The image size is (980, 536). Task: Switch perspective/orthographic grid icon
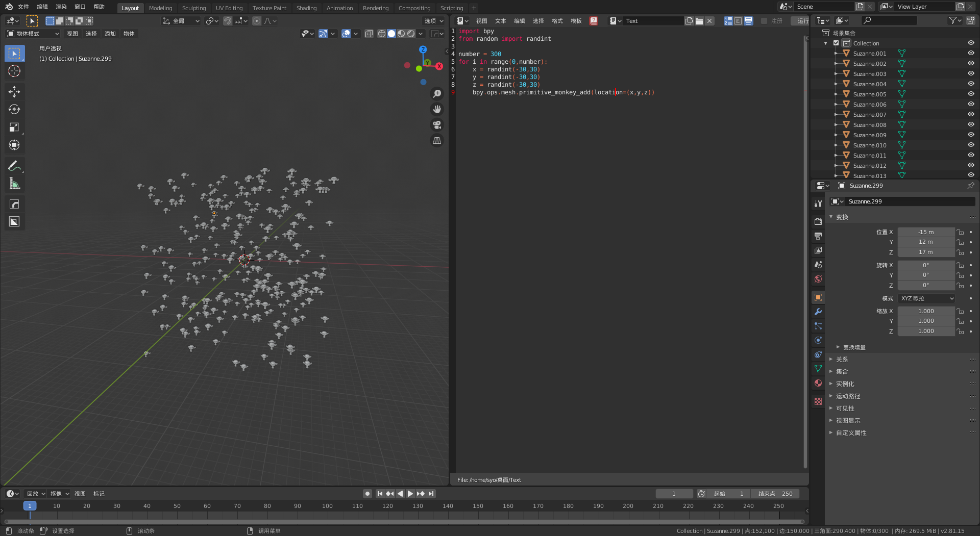(437, 141)
